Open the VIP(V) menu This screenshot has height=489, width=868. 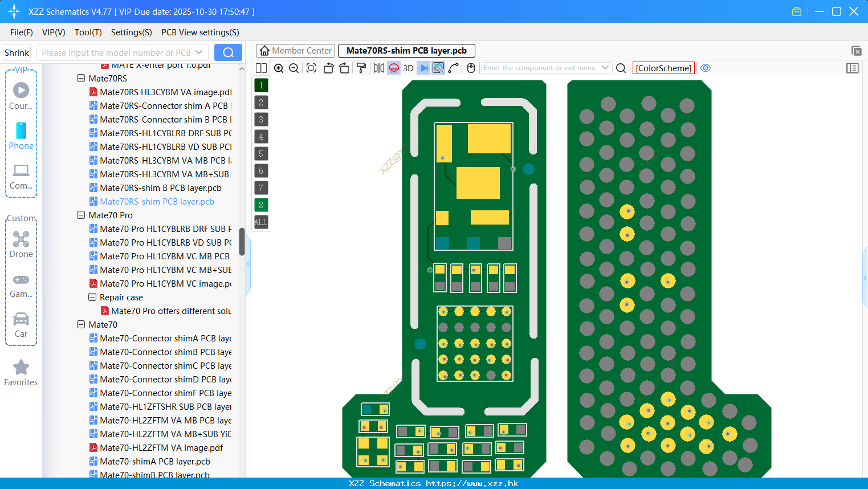pyautogui.click(x=54, y=32)
